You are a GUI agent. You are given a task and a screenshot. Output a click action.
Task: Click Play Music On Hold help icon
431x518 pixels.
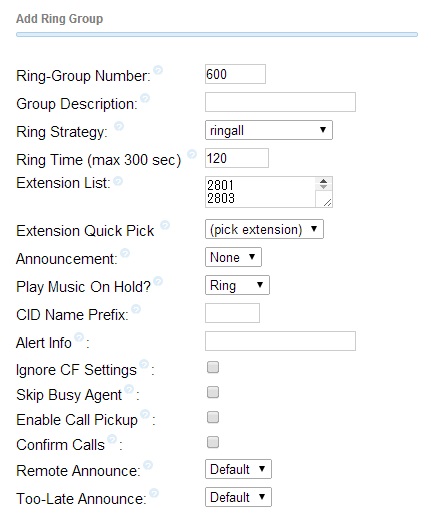(x=158, y=281)
